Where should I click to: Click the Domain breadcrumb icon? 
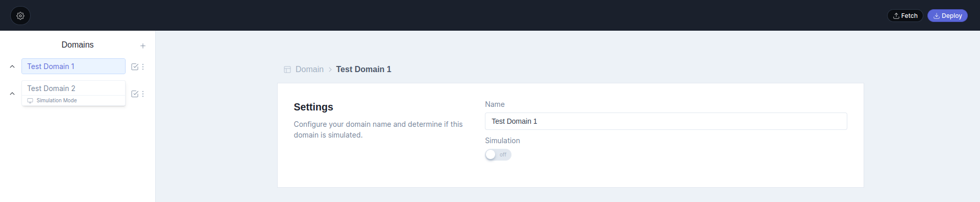click(x=287, y=70)
